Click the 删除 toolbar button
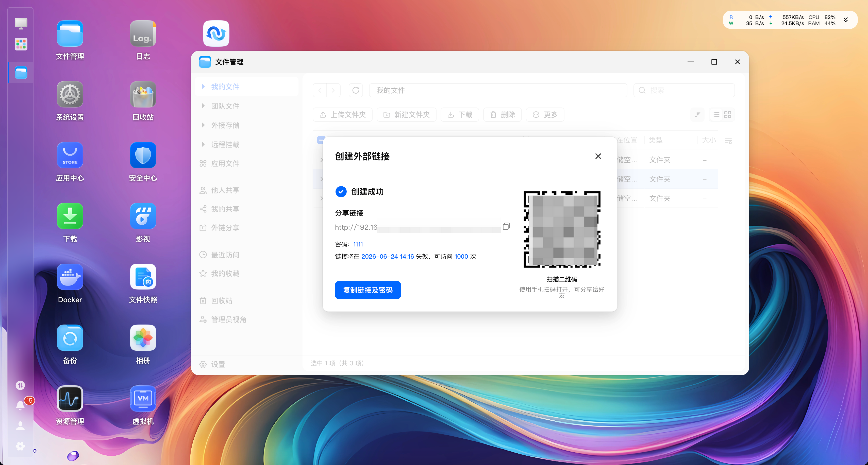This screenshot has height=465, width=868. tap(503, 115)
